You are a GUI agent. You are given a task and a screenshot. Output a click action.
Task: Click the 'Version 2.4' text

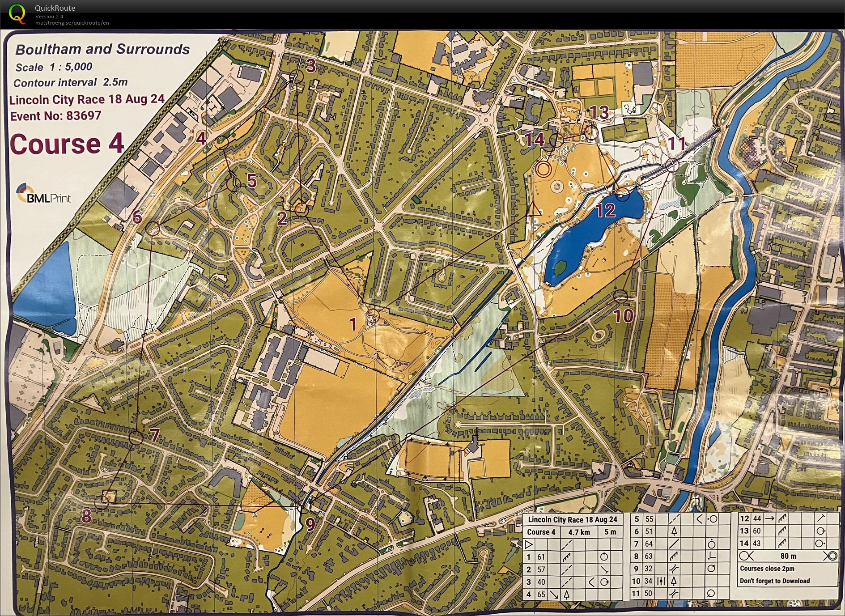coord(49,17)
